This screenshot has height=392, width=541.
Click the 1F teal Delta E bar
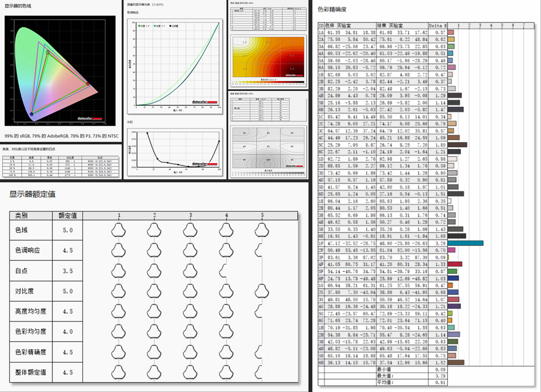coord(465,243)
